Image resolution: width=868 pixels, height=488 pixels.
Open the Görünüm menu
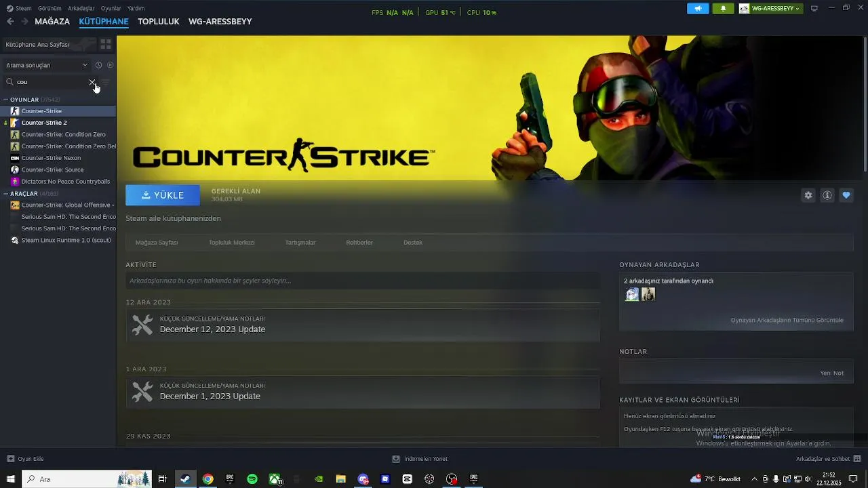click(x=50, y=8)
